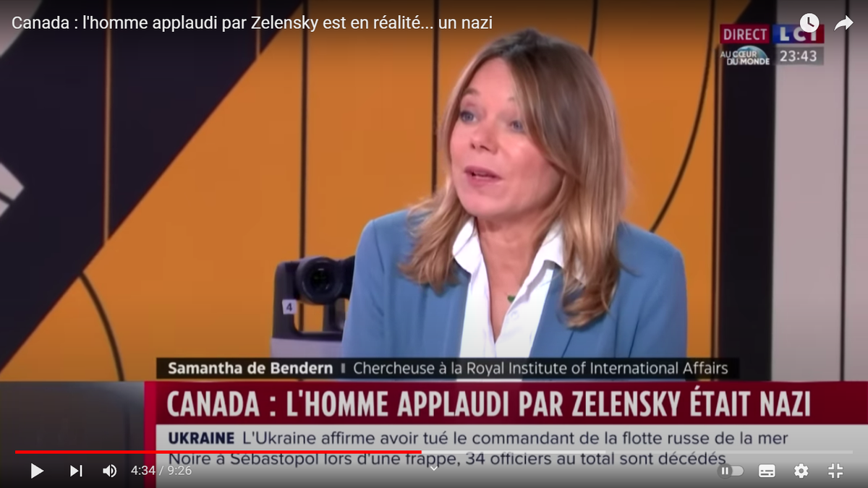
Task: Share the video using the arrow icon
Action: click(843, 23)
